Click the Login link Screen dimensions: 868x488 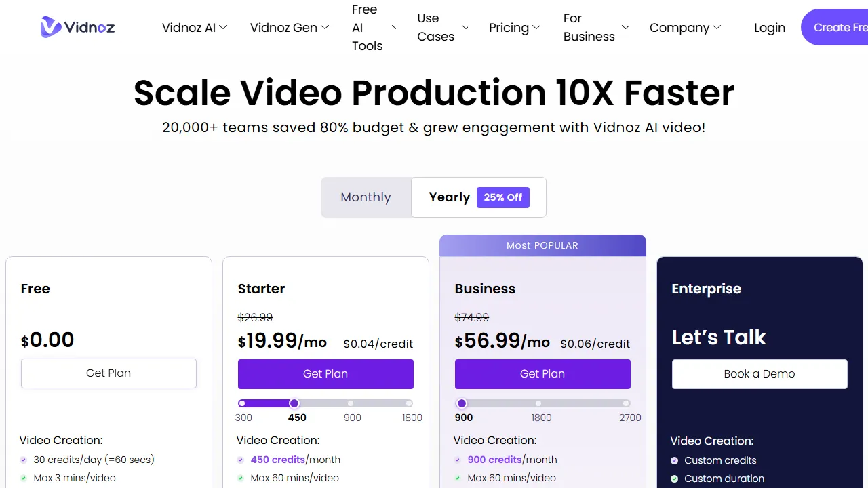(x=770, y=28)
